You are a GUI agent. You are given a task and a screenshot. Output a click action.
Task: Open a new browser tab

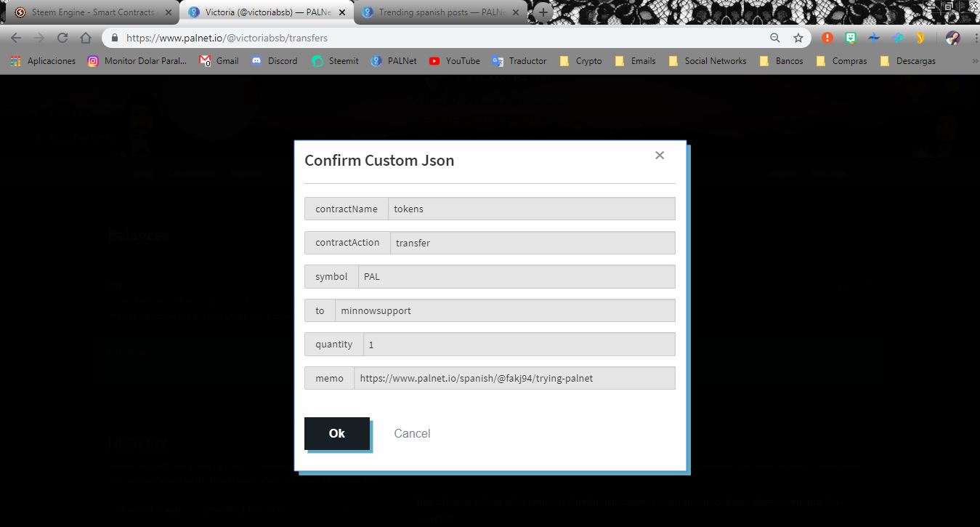pyautogui.click(x=543, y=12)
